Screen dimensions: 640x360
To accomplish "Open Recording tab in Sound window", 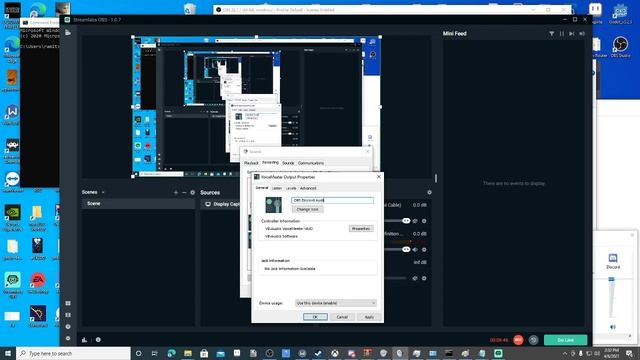I will point(270,162).
